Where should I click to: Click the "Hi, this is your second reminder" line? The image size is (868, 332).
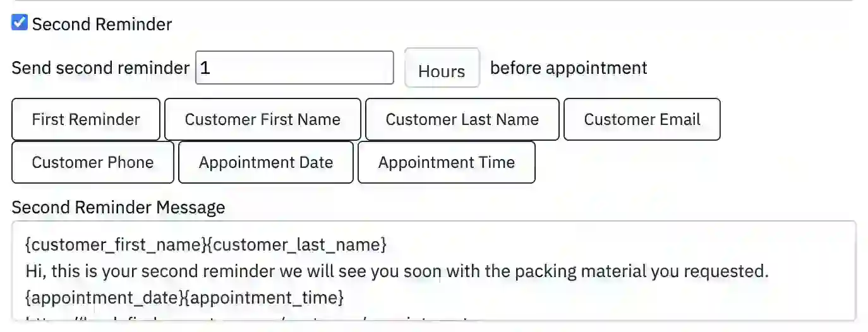[397, 271]
